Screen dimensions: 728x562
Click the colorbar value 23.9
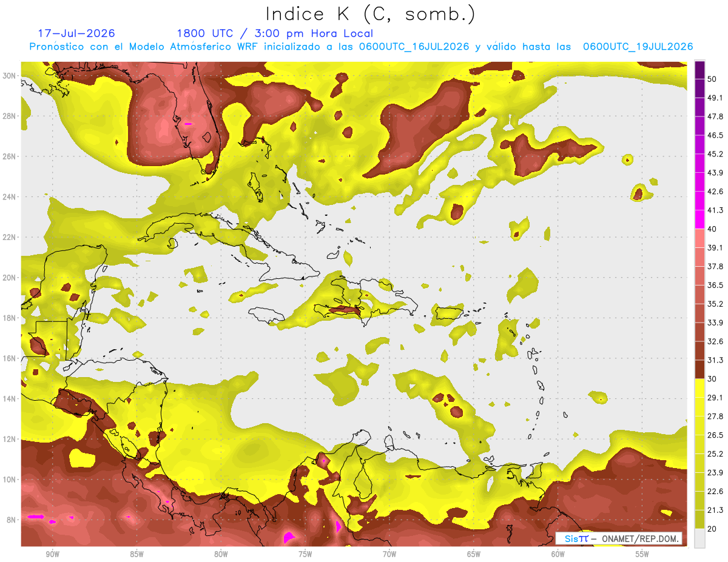(715, 473)
